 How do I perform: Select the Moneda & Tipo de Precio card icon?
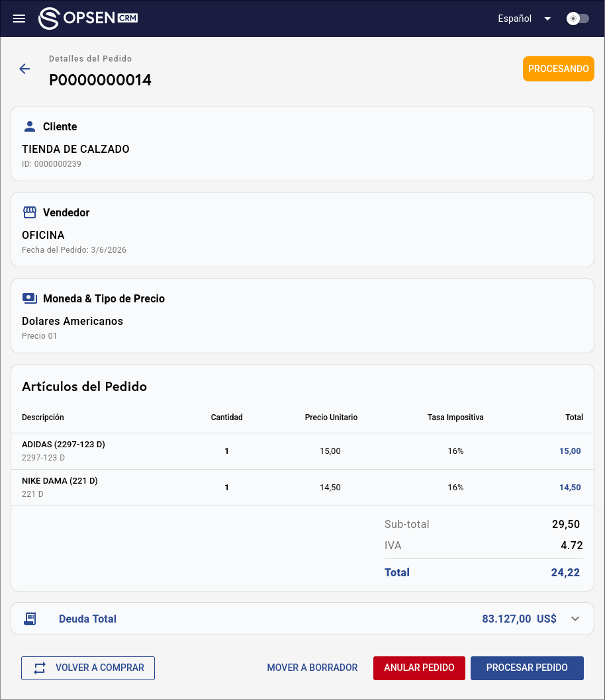(x=29, y=298)
